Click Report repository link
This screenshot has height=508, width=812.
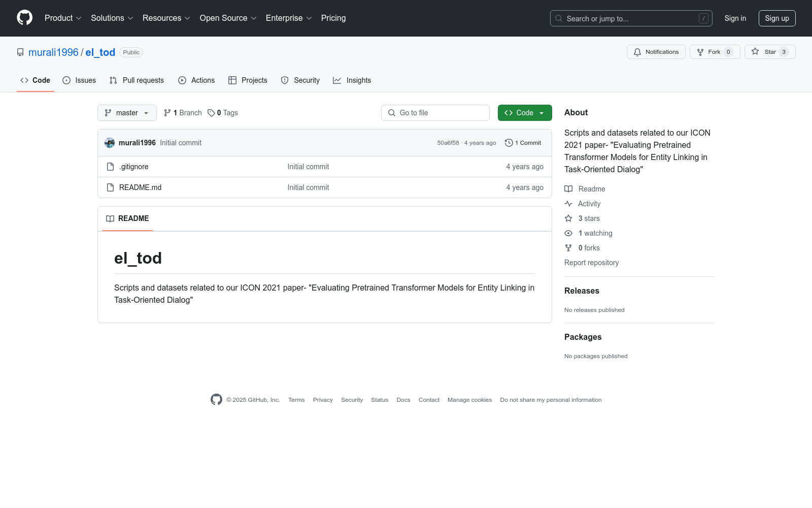click(x=591, y=263)
